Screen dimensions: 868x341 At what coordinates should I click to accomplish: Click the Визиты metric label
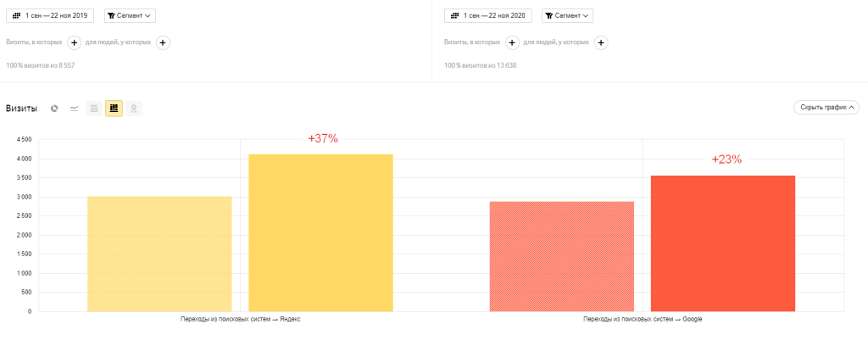21,109
